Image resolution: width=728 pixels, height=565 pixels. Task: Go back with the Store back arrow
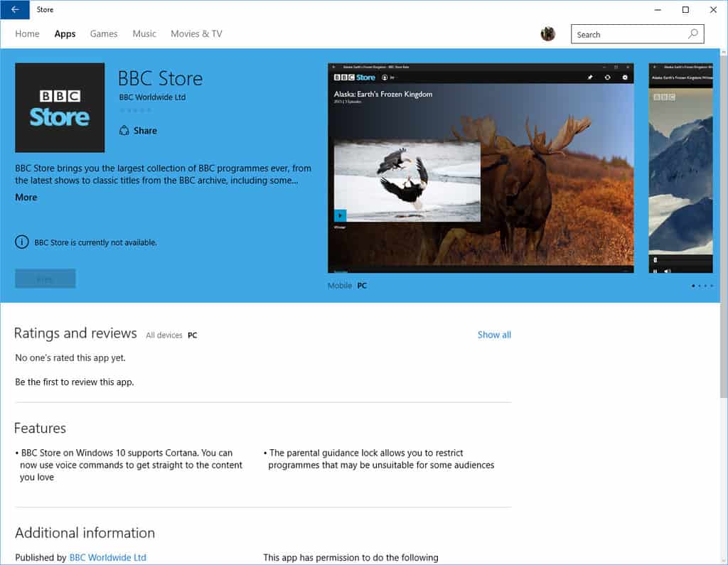pos(15,9)
